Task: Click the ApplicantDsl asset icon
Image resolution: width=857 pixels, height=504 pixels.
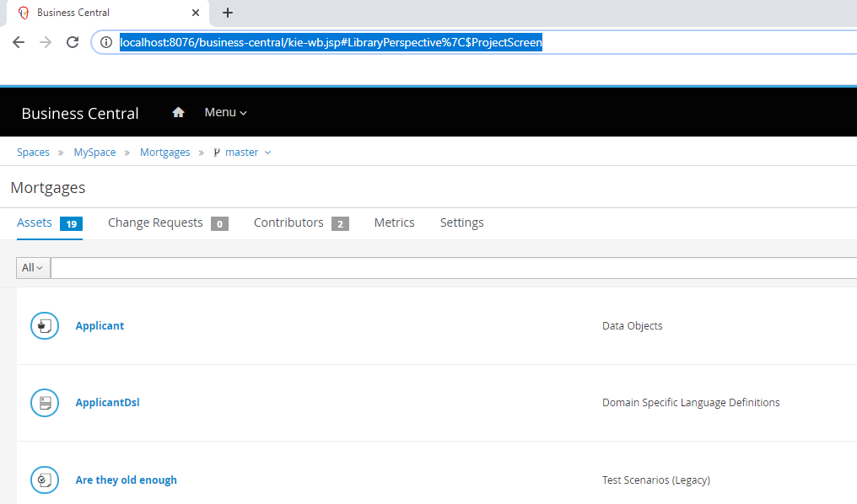Action: tap(44, 402)
